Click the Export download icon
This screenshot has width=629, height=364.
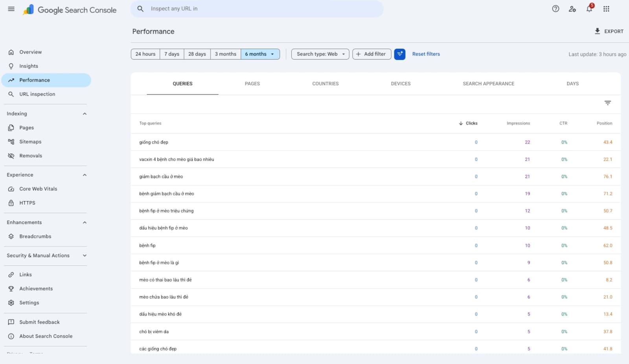(597, 31)
